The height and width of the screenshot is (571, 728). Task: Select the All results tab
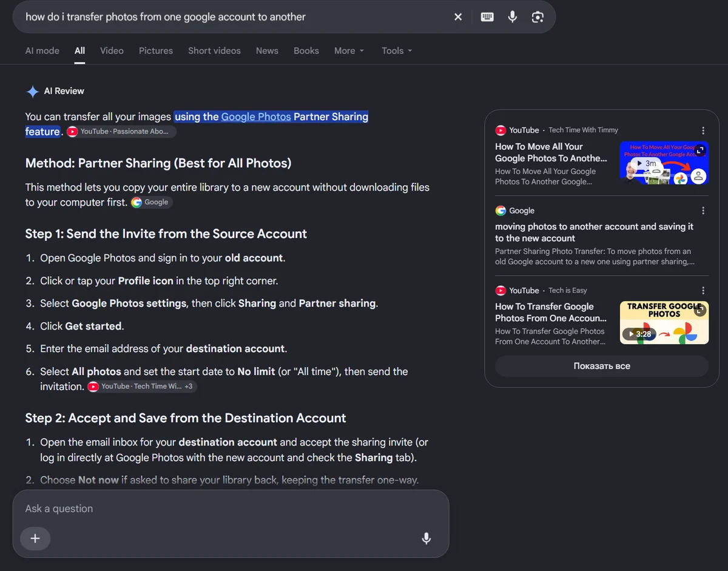pos(79,51)
